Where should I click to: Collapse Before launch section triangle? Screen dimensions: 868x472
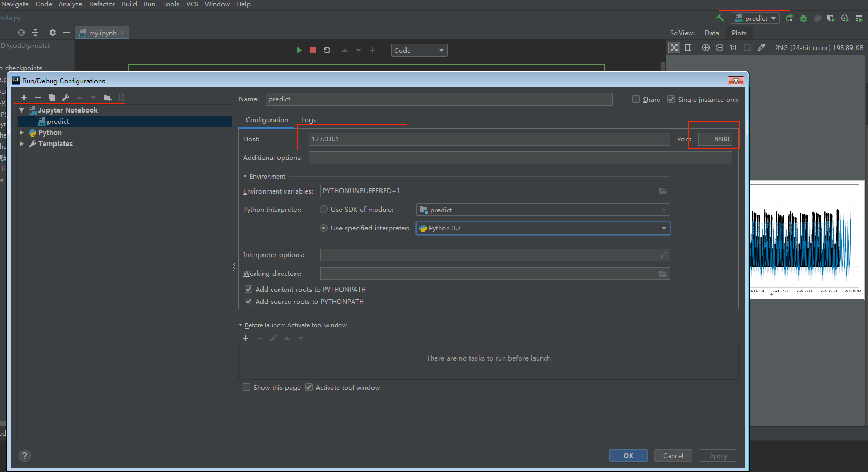pyautogui.click(x=241, y=325)
